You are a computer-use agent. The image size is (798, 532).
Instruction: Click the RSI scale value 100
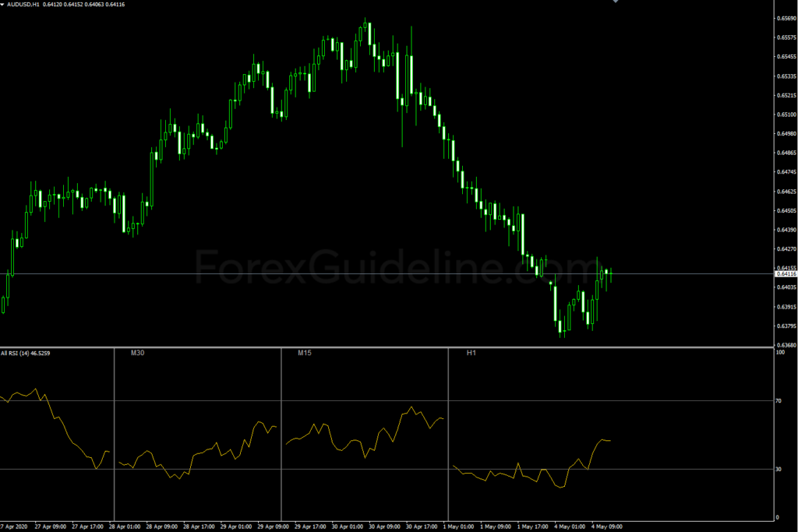pyautogui.click(x=780, y=353)
